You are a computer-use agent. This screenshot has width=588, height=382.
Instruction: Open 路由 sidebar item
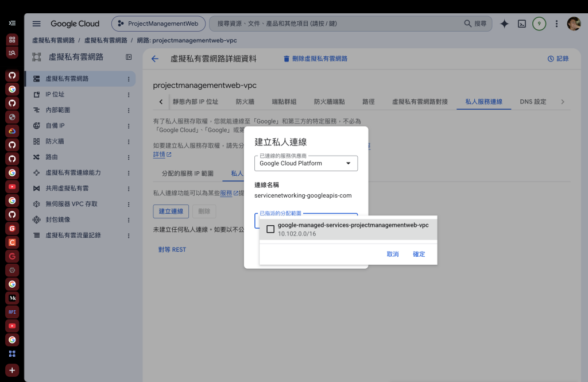click(x=80, y=157)
